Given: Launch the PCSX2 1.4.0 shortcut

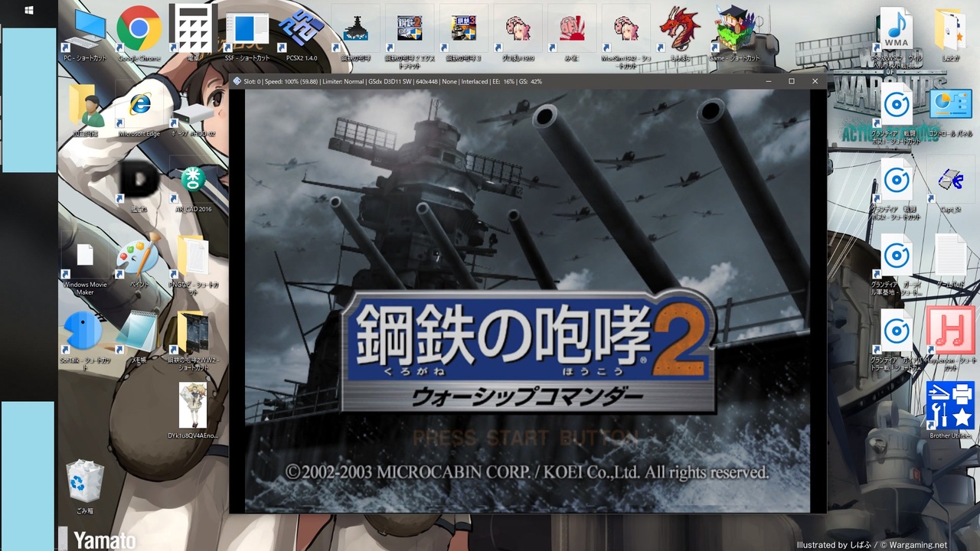Looking at the screenshot, I should click(x=300, y=29).
